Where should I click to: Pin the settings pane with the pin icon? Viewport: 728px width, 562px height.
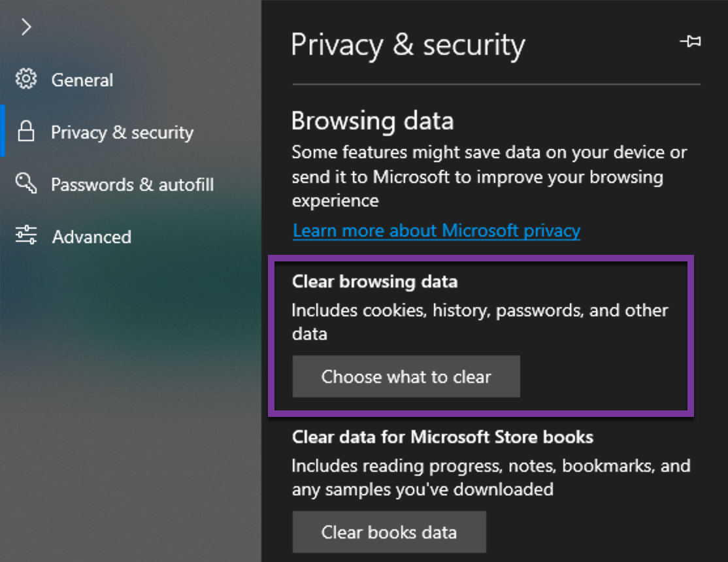click(x=690, y=42)
